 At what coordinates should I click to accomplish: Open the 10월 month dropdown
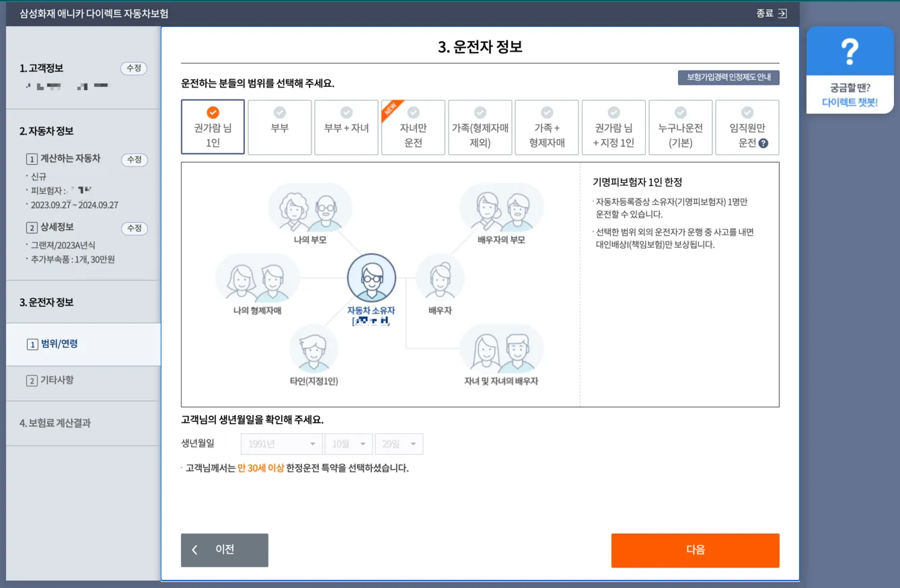tap(348, 443)
